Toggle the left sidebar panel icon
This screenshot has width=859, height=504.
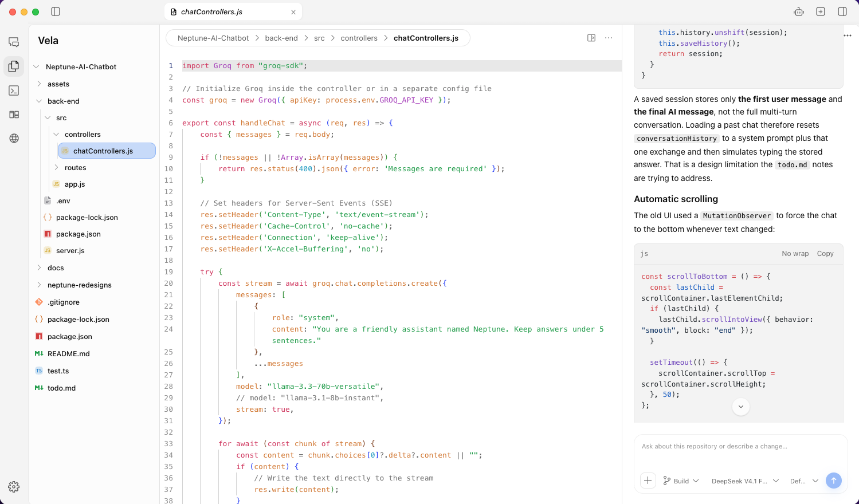56,11
